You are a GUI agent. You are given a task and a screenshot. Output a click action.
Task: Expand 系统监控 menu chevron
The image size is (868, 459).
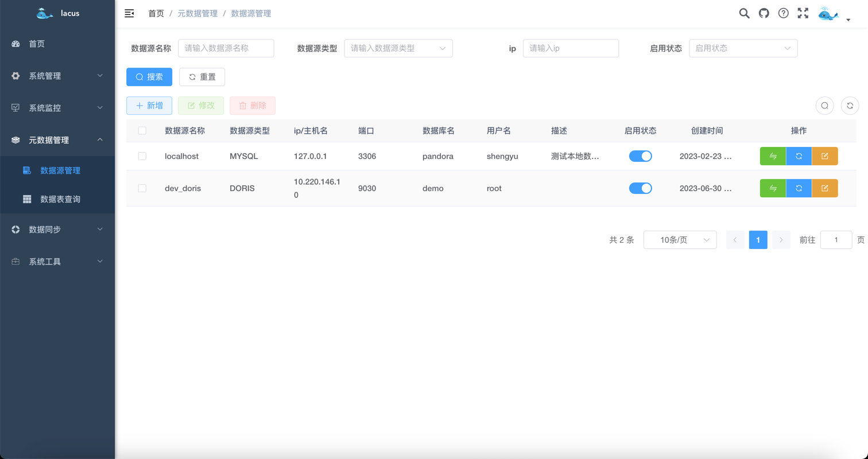coord(100,108)
